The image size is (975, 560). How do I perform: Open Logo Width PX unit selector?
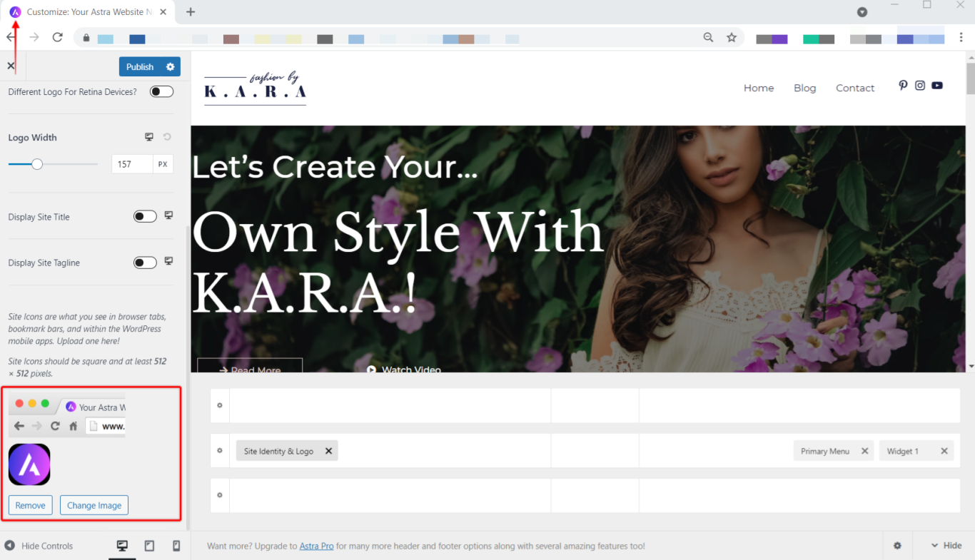[x=163, y=164]
